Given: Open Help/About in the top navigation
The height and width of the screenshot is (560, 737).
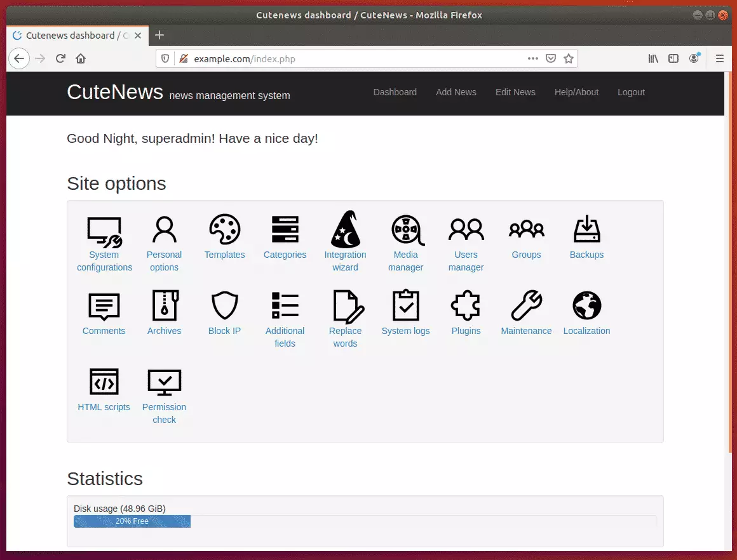Looking at the screenshot, I should tap(576, 93).
